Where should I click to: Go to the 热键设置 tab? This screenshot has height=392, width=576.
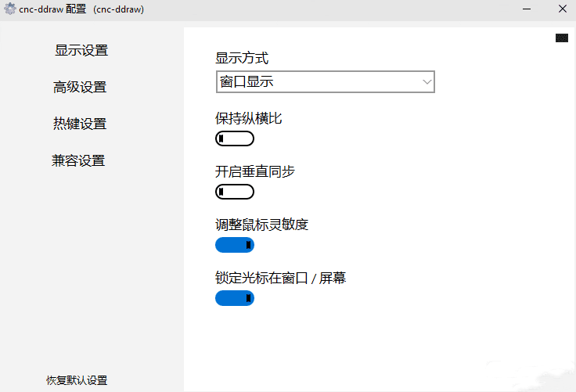(80, 124)
